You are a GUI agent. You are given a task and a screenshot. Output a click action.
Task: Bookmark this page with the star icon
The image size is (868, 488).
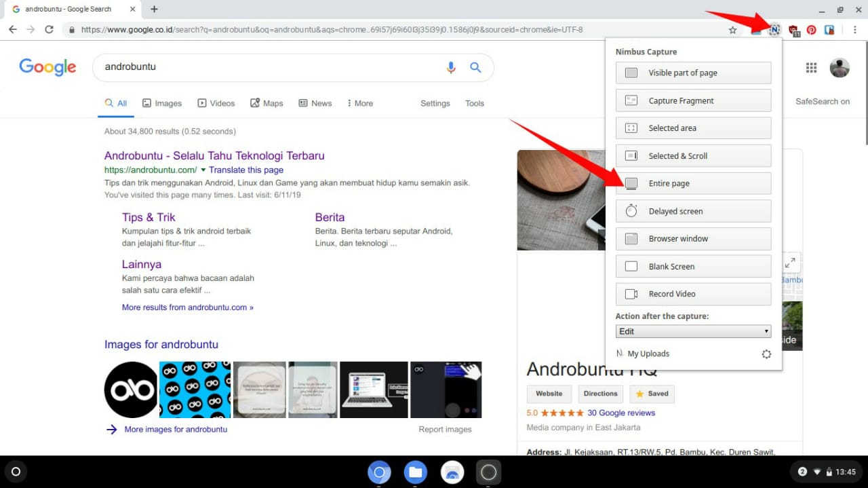coord(732,30)
